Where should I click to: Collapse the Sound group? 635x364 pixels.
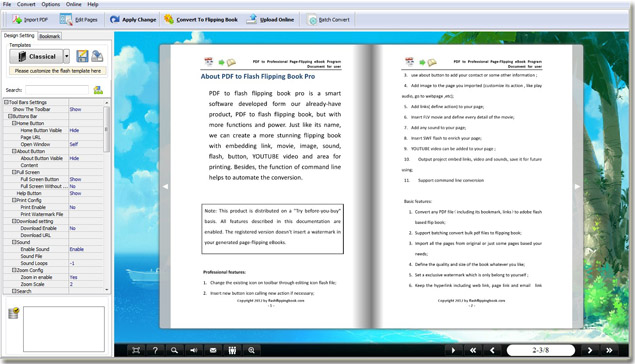(x=14, y=242)
